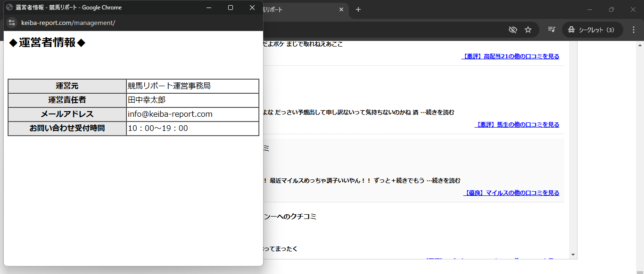
Task: Click the third-party cookies blocked eye icon
Action: (513, 30)
